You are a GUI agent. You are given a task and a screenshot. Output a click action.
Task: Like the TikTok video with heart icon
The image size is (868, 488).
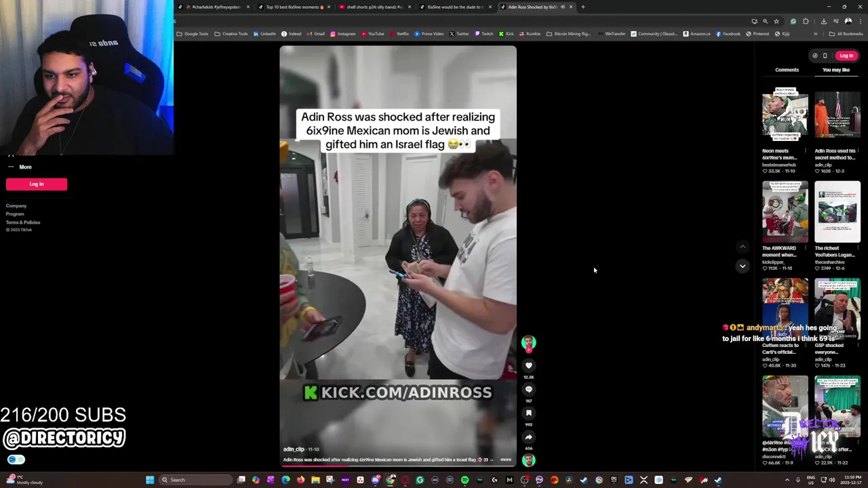pyautogui.click(x=529, y=365)
